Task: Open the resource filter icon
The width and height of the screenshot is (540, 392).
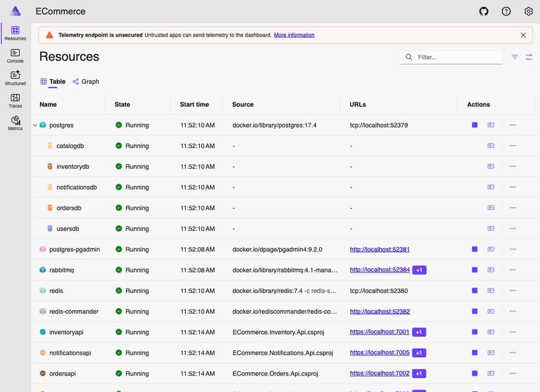Action: pyautogui.click(x=514, y=57)
